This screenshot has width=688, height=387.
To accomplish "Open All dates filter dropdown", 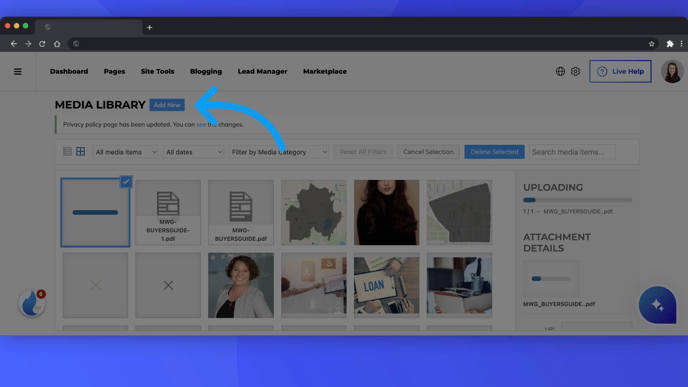I will tap(194, 152).
